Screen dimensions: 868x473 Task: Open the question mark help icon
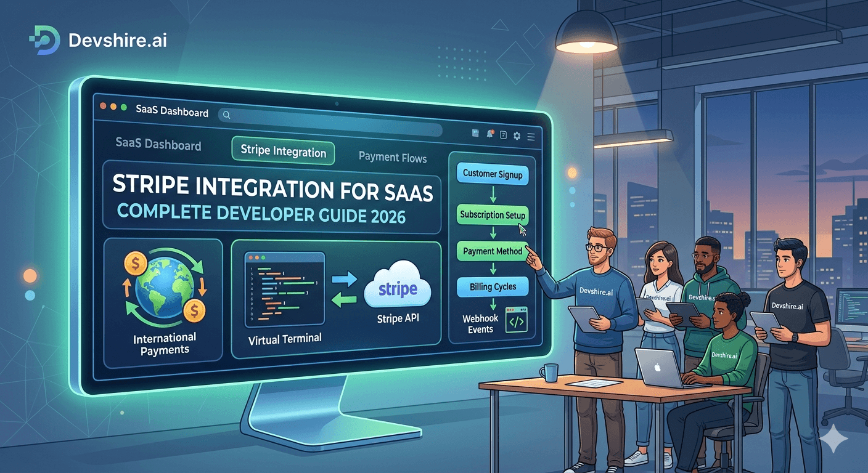(503, 135)
